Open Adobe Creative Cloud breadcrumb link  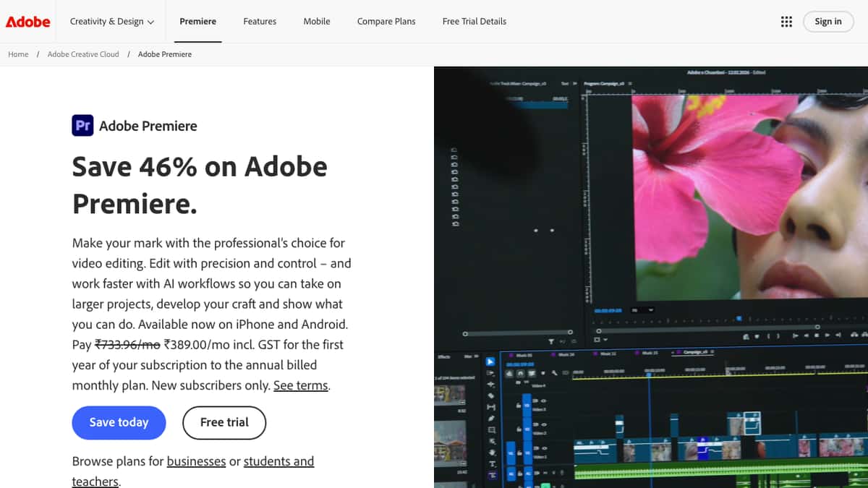point(83,54)
